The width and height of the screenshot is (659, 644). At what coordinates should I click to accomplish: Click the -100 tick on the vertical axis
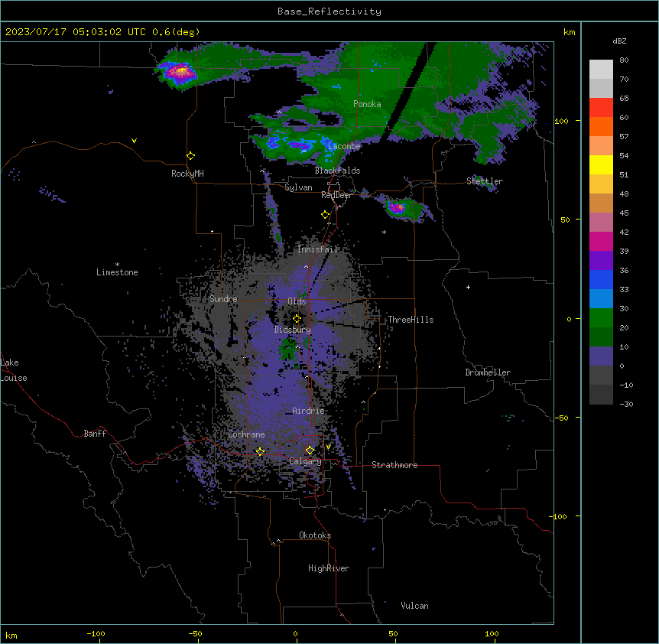coord(559,516)
